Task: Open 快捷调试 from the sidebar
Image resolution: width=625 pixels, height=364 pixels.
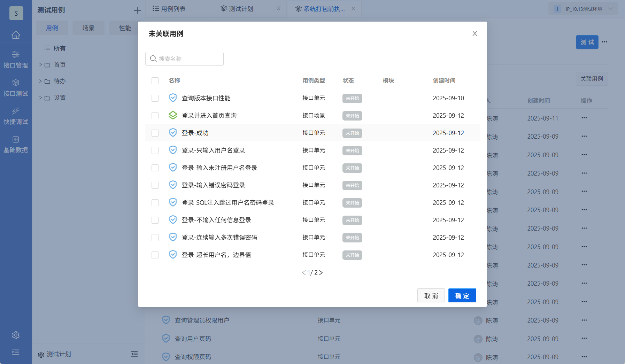Action: point(16,116)
